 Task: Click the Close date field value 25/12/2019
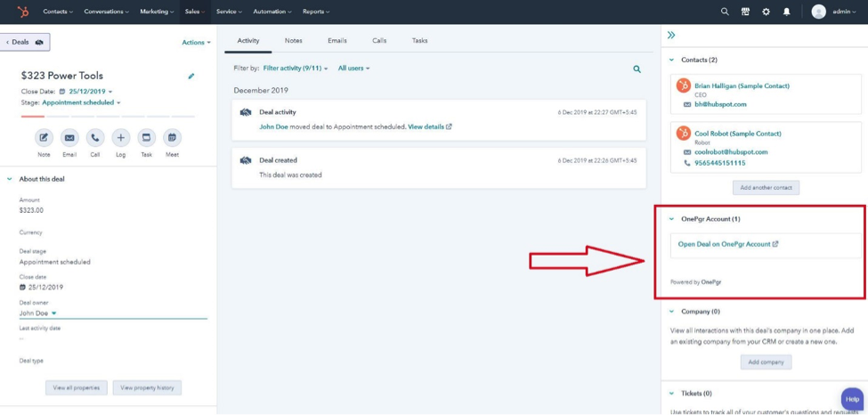(x=46, y=288)
